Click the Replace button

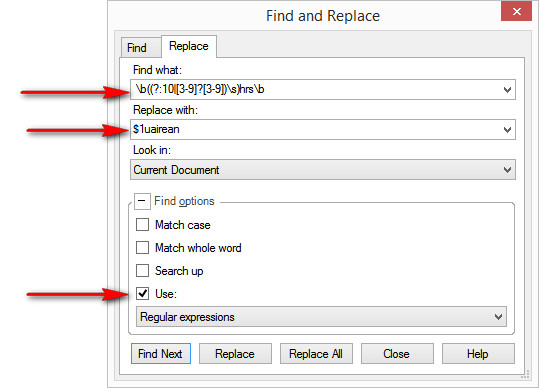[x=235, y=353]
